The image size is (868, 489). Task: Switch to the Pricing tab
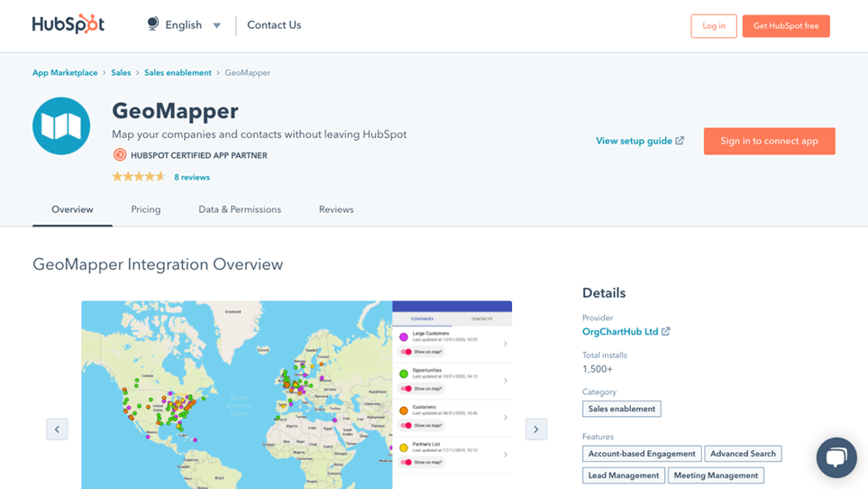146,209
